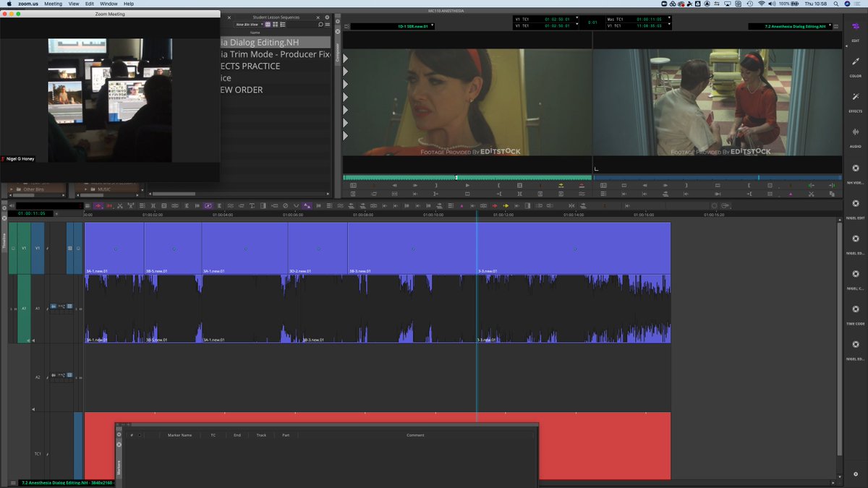Select the Trim Mode - Producer Fix sequence
The image size is (868, 488).
[x=275, y=54]
